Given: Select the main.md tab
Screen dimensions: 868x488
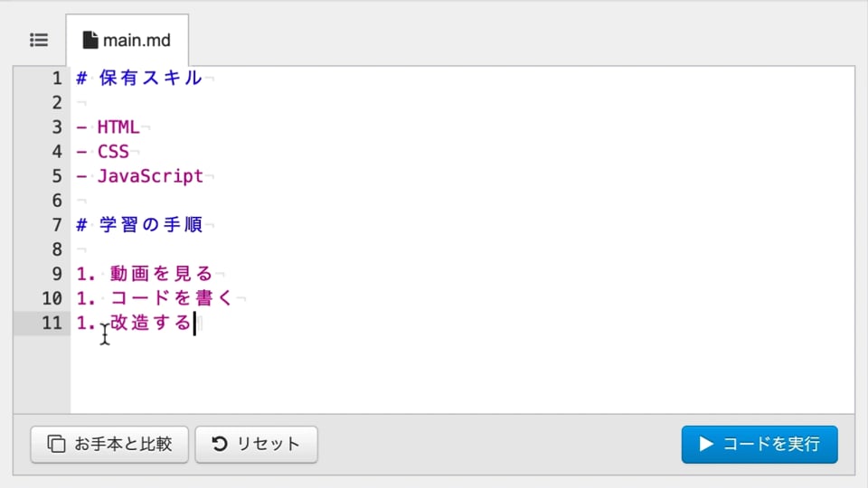Looking at the screenshot, I should pos(127,41).
